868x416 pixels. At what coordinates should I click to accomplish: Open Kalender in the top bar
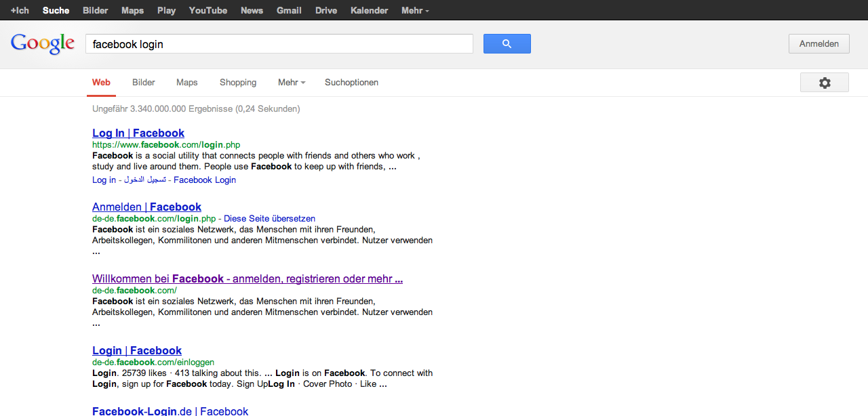[369, 10]
